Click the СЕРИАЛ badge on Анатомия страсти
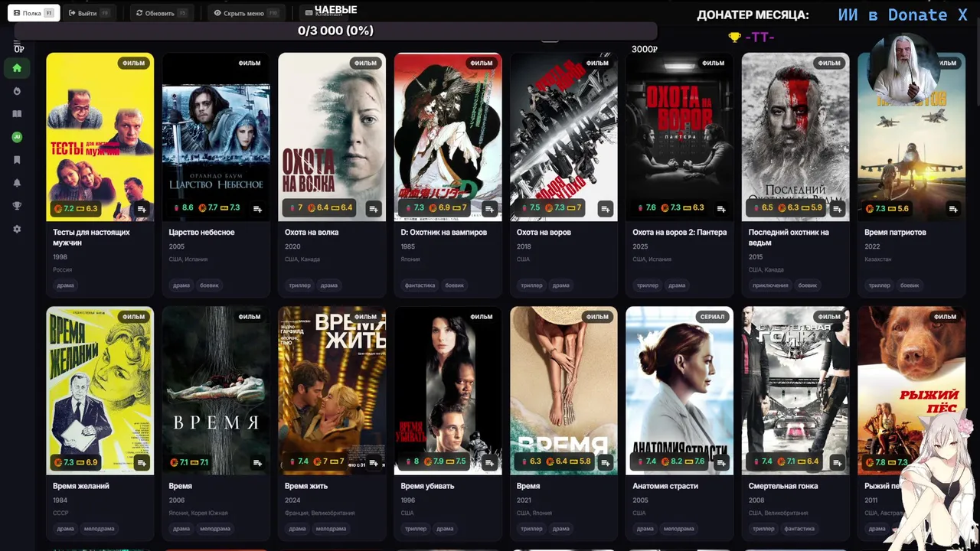 click(x=712, y=317)
